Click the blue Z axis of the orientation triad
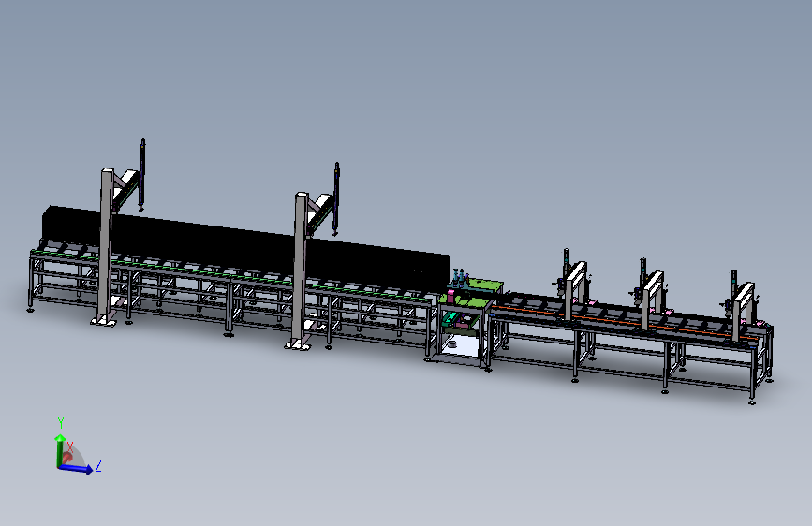 coord(76,468)
